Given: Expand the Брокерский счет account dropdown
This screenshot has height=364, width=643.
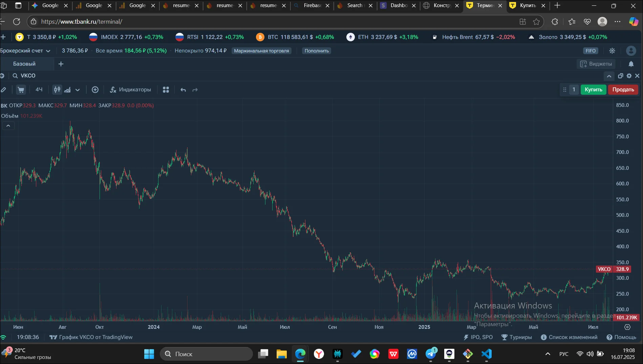Looking at the screenshot, I should pyautogui.click(x=25, y=51).
